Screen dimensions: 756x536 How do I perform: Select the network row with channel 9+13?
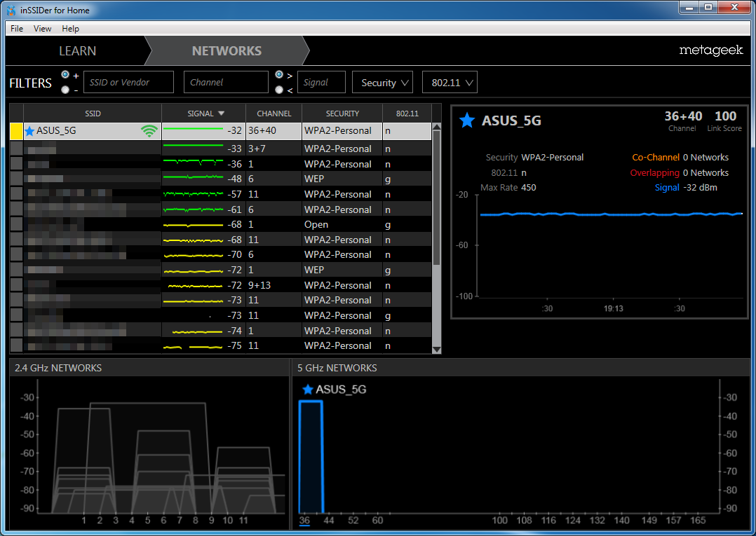tap(220, 285)
